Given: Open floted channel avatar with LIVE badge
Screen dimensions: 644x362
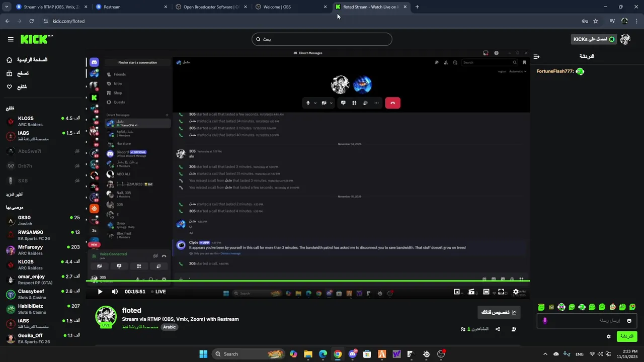Looking at the screenshot, I should (106, 317).
